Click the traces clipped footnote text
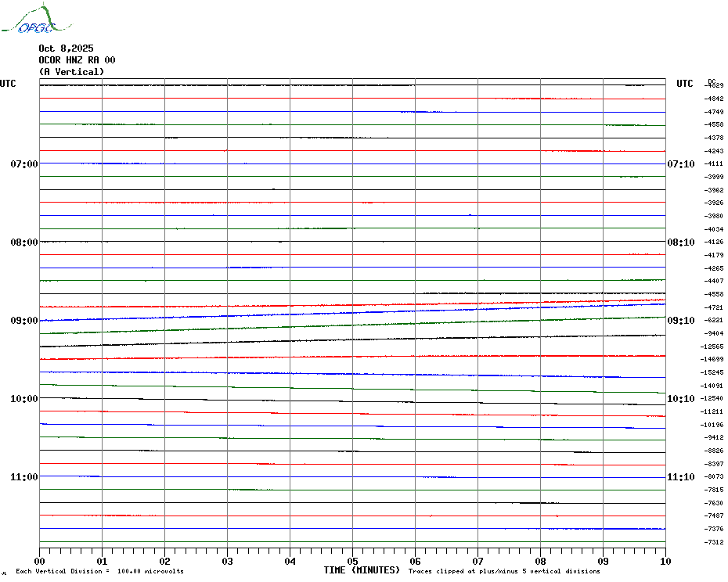 coord(504,571)
